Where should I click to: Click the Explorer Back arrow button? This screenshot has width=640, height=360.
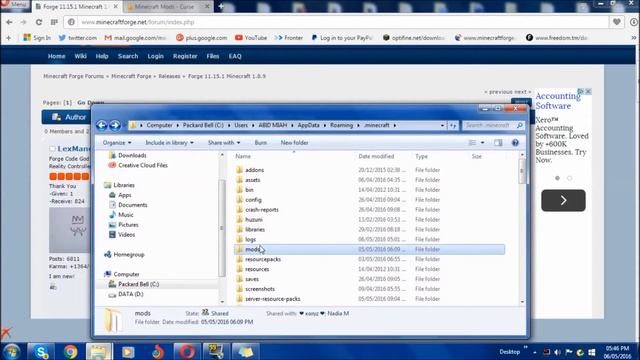click(102, 125)
